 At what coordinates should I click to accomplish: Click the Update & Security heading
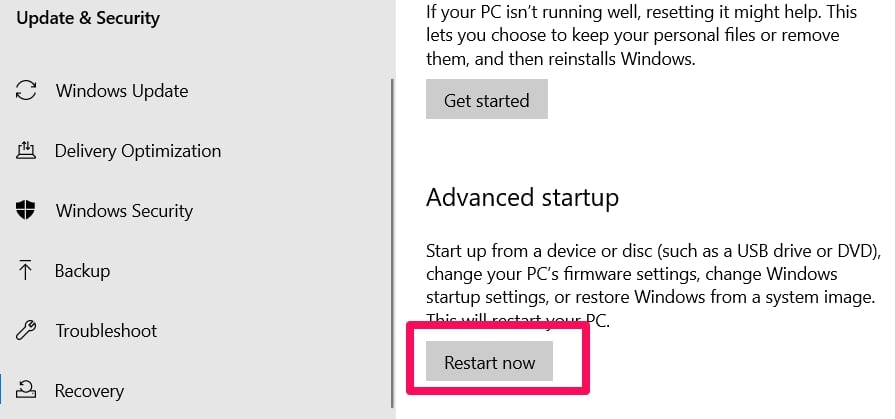click(x=88, y=18)
